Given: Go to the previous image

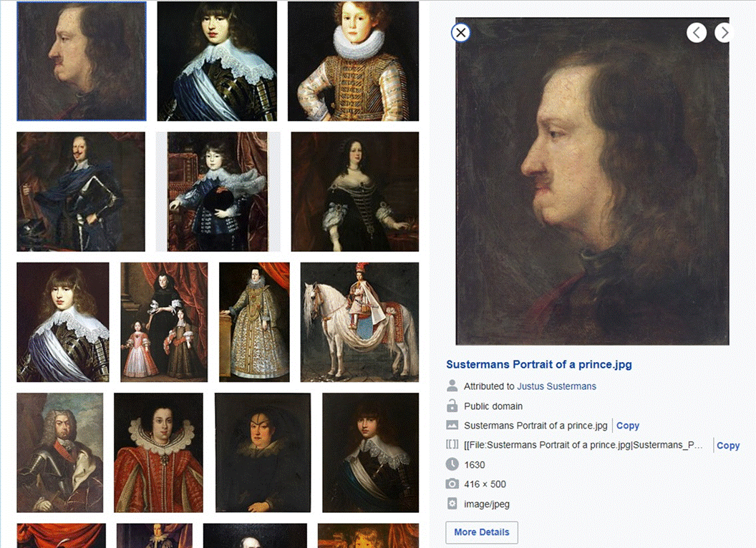Looking at the screenshot, I should click(x=697, y=32).
